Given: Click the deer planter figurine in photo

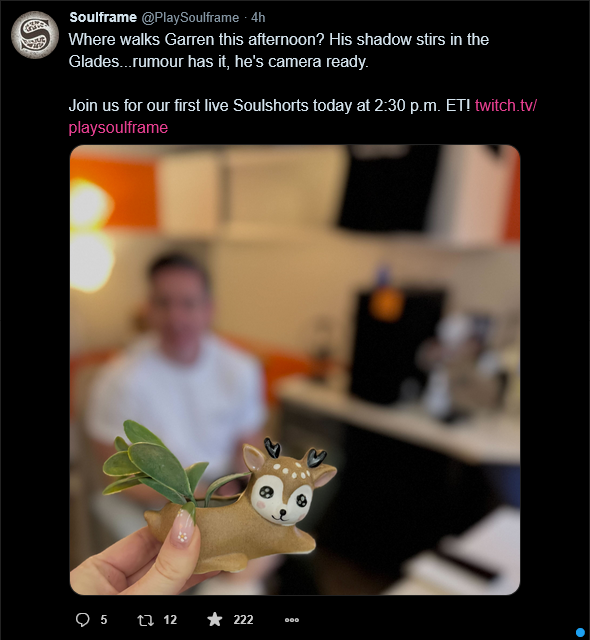Looking at the screenshot, I should (x=241, y=506).
